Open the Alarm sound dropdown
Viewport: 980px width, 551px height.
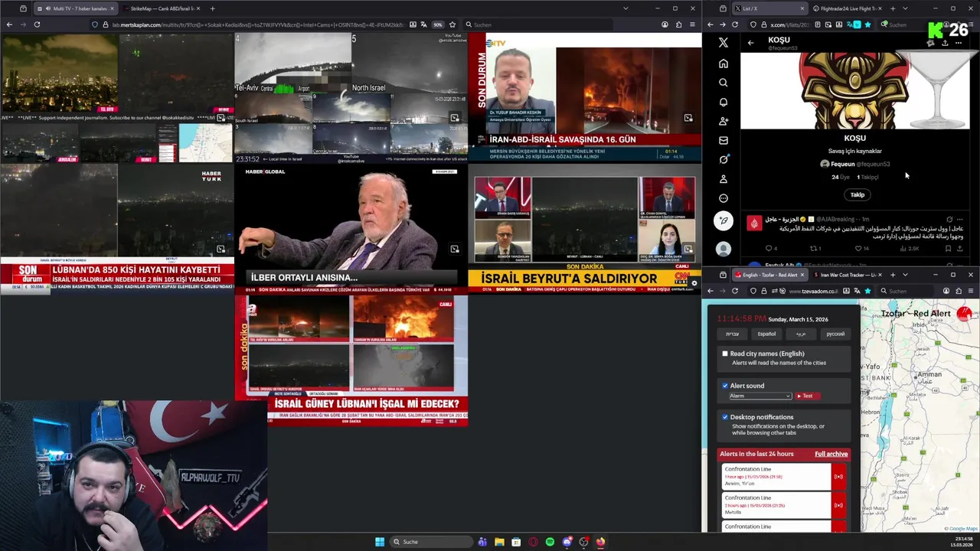[759, 396]
